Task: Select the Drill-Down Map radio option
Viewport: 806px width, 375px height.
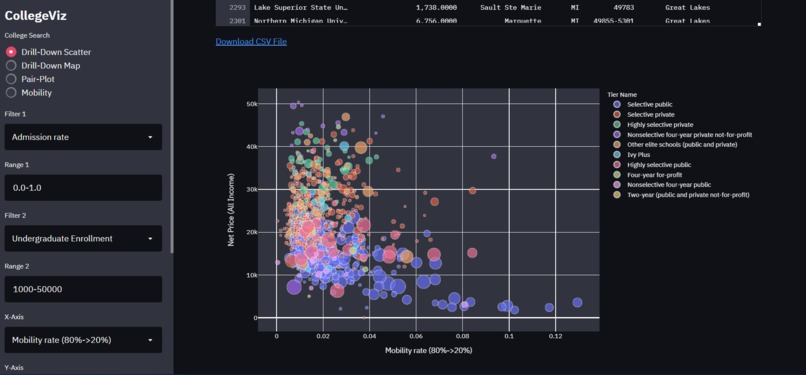Action: point(43,66)
